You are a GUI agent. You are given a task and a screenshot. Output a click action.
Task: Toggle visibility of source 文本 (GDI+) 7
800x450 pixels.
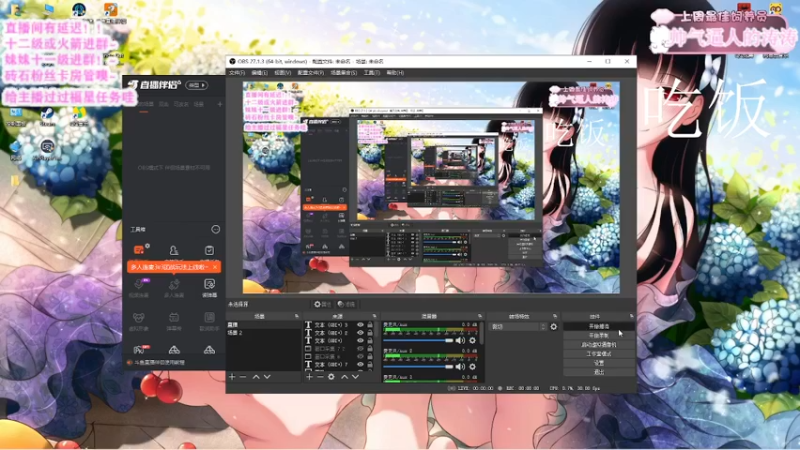point(360,364)
